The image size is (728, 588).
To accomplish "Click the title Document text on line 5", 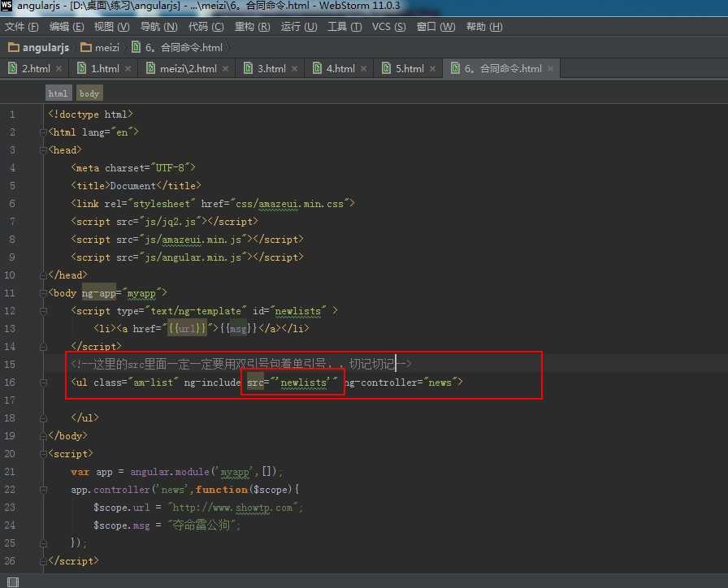I will 132,186.
